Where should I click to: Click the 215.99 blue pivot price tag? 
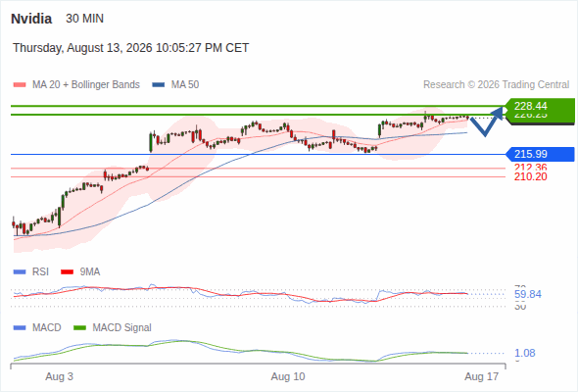[x=540, y=154]
